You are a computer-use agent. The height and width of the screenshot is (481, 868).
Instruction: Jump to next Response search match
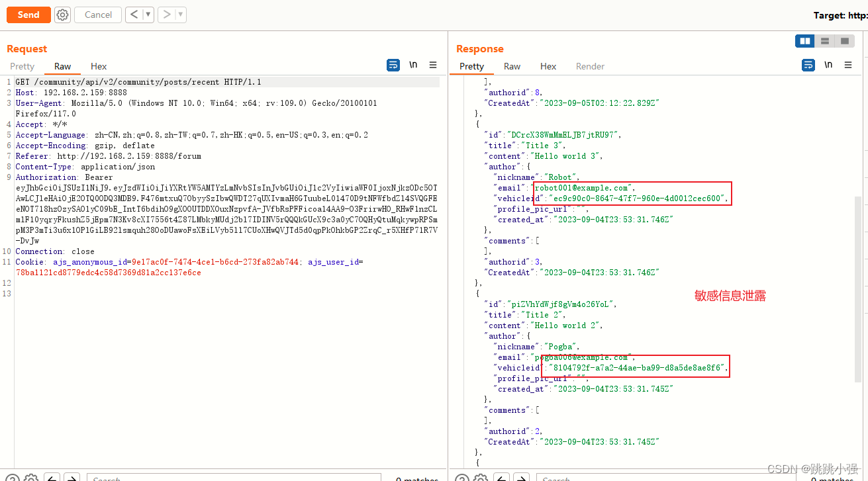pyautogui.click(x=522, y=478)
